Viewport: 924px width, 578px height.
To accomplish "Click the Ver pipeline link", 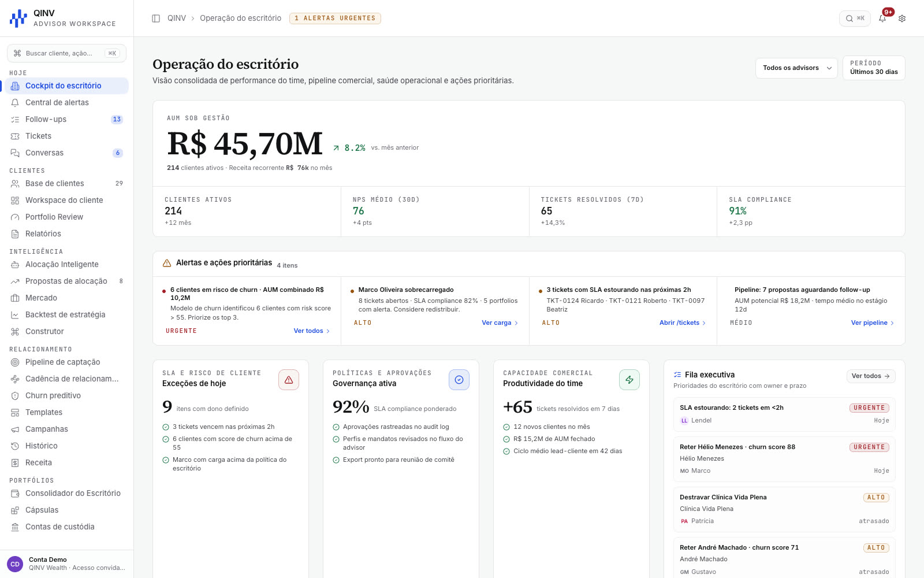I will point(873,323).
